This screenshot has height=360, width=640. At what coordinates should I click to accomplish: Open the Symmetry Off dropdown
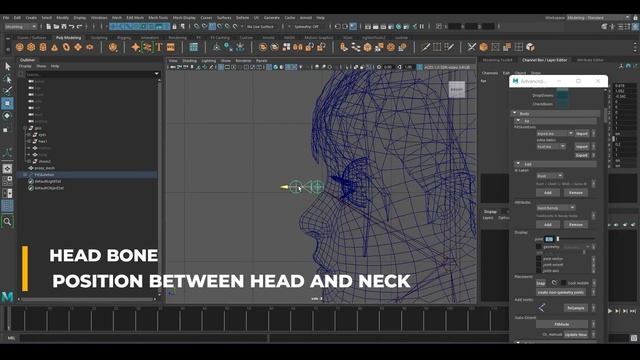coord(307,27)
